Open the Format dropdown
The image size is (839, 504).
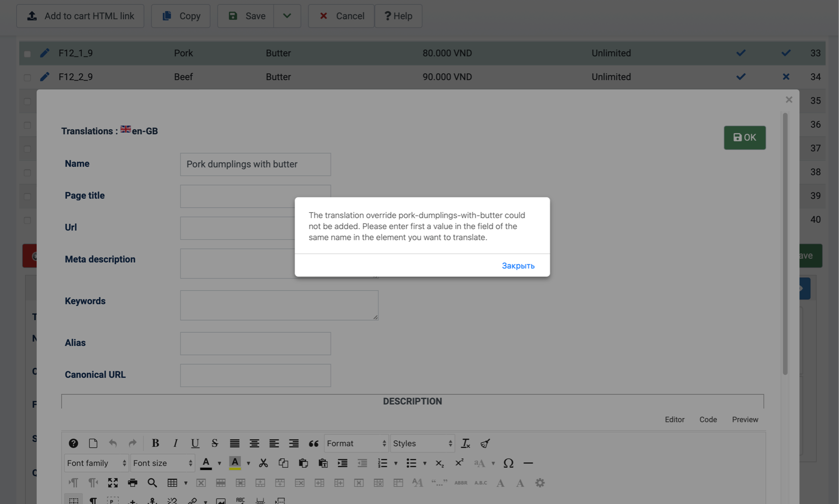[x=356, y=443]
